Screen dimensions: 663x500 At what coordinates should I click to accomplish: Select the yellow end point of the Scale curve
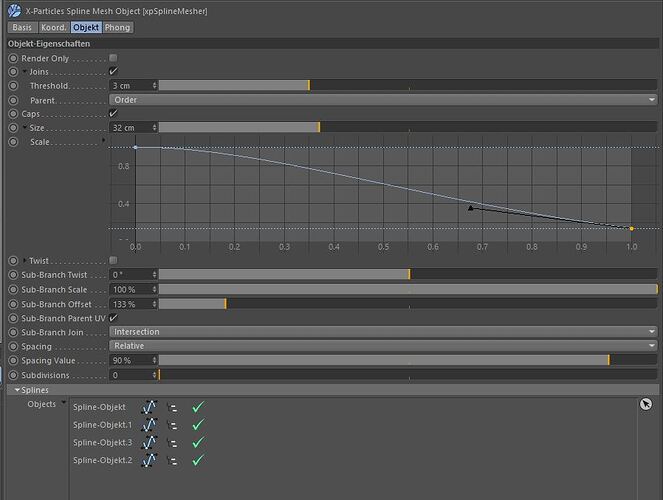pyautogui.click(x=632, y=229)
